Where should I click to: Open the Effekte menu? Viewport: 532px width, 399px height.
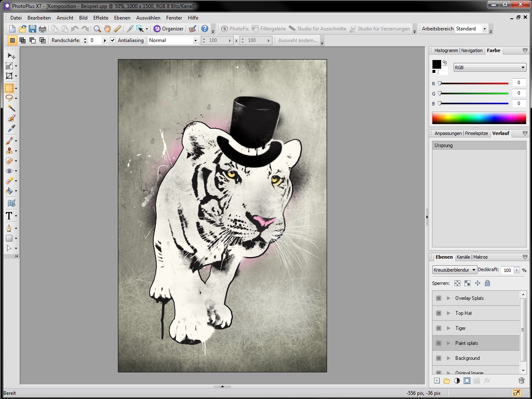coord(100,18)
